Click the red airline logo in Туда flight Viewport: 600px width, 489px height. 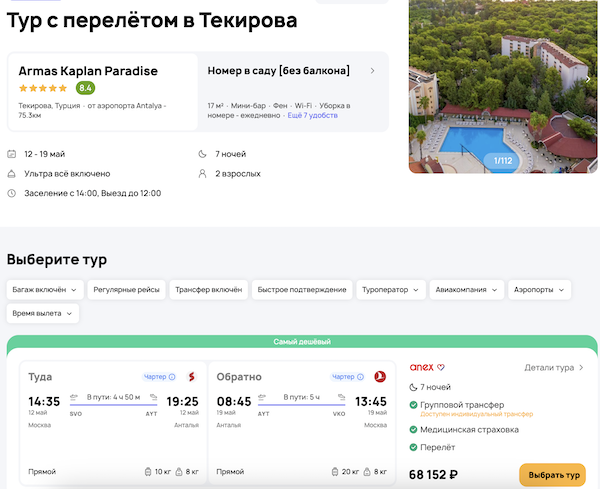click(191, 377)
